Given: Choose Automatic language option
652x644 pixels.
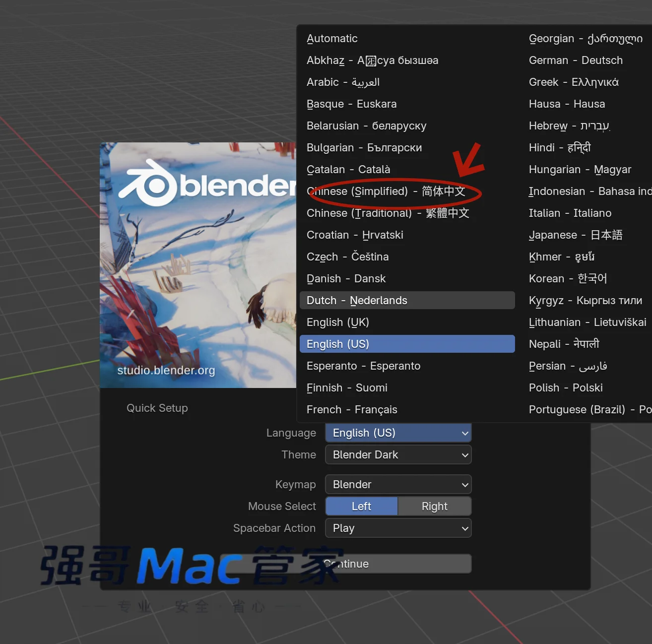Looking at the screenshot, I should pyautogui.click(x=407, y=38).
